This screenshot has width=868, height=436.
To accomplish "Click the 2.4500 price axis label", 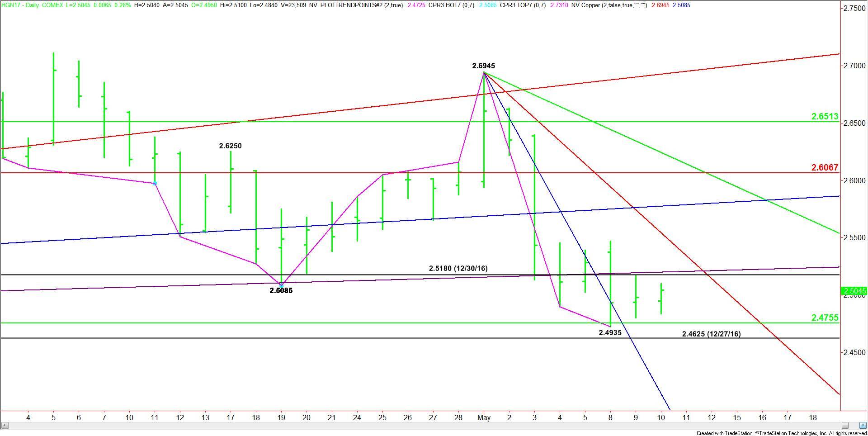I will [854, 353].
